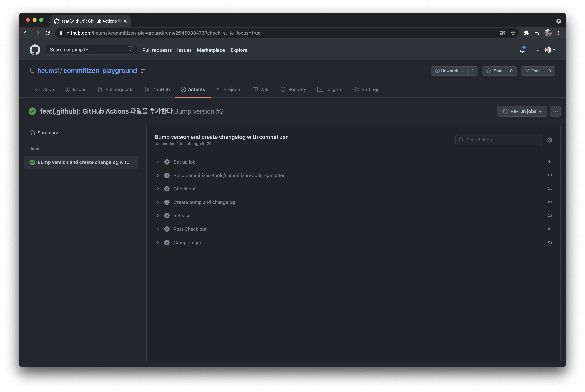Screen dimensions: 585x392
Task: Open the three-dots workflow options menu
Action: [x=555, y=111]
